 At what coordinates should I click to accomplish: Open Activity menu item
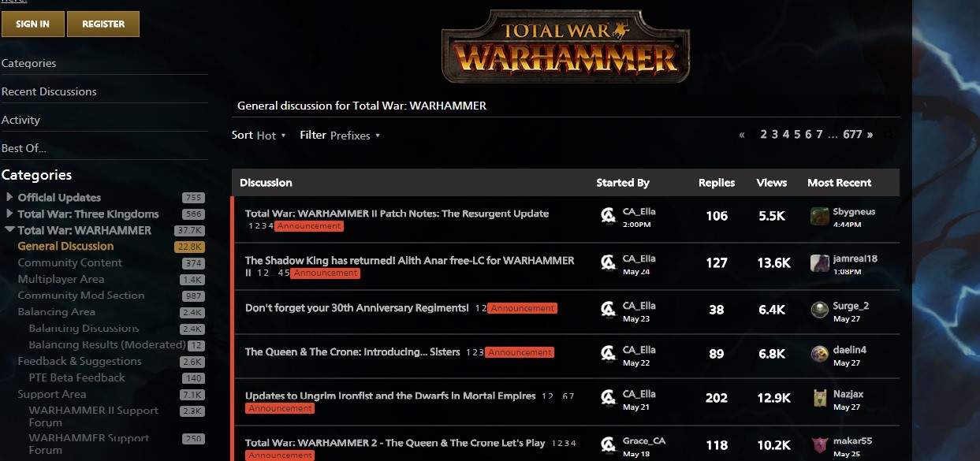tap(20, 120)
